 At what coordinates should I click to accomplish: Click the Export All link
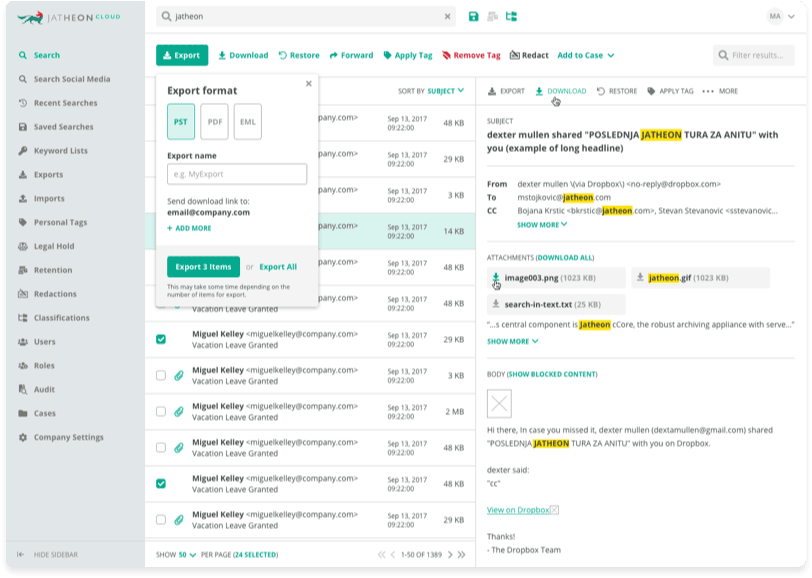pyautogui.click(x=278, y=267)
